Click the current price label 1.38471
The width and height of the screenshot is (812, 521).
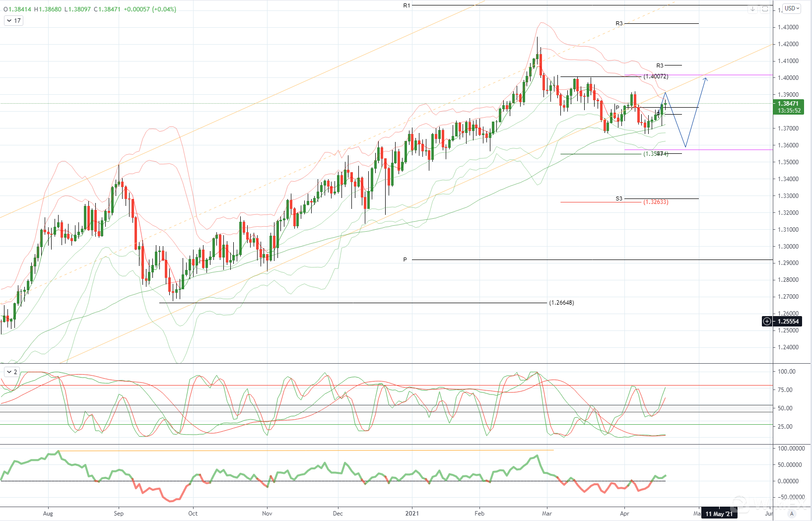point(789,104)
